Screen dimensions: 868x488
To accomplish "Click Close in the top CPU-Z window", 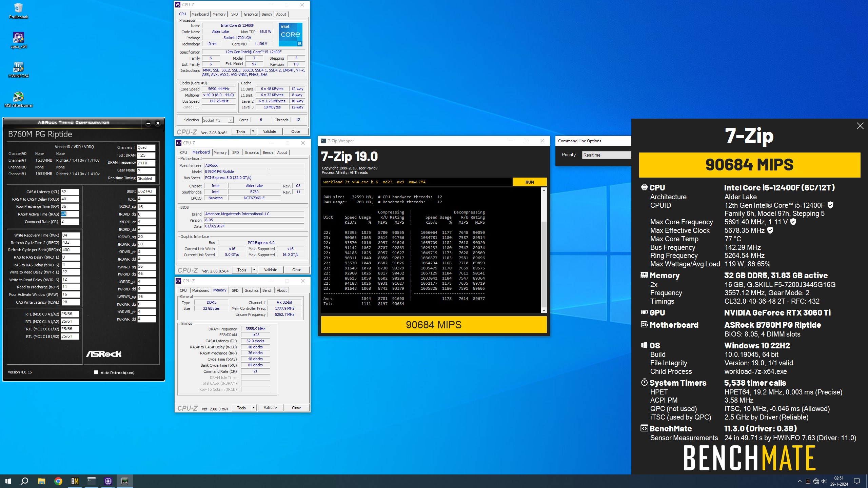I will (x=296, y=131).
